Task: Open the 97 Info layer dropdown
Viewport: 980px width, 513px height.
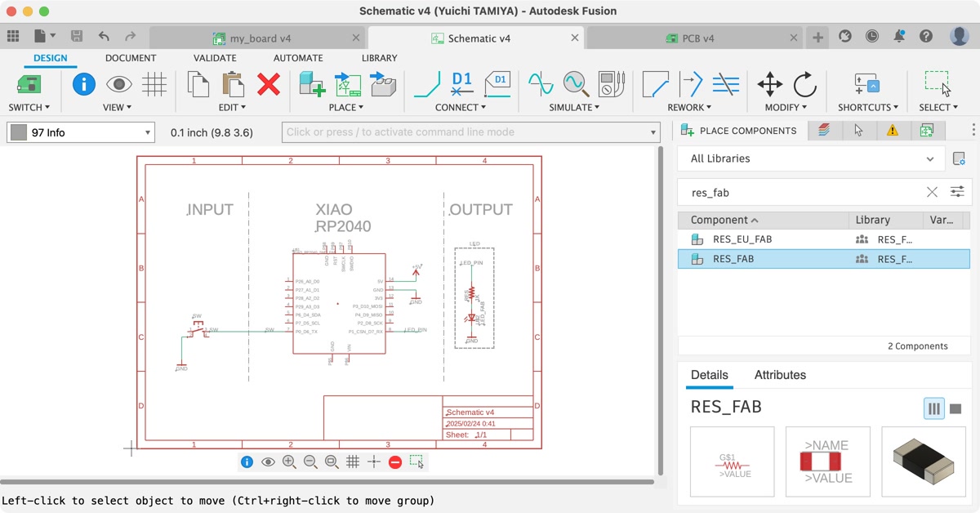Action: click(81, 132)
